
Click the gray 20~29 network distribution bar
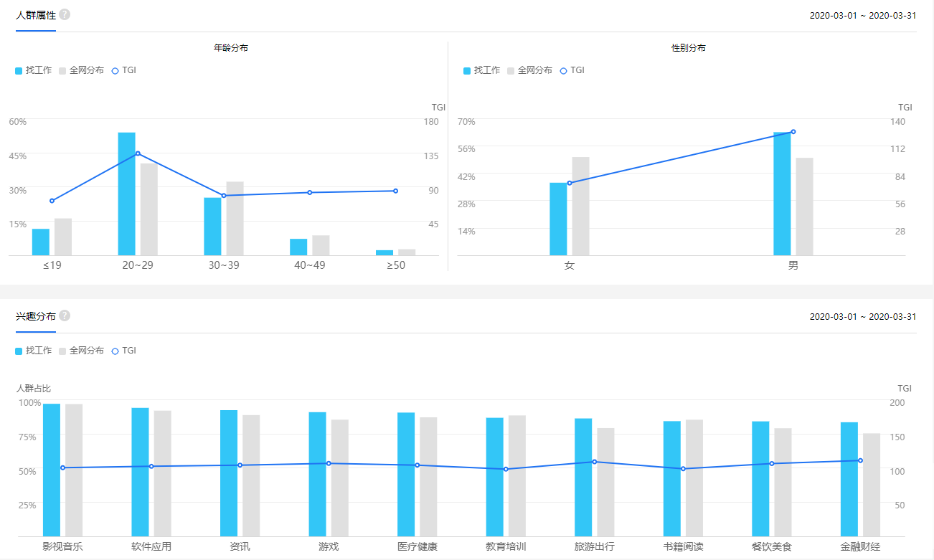148,209
